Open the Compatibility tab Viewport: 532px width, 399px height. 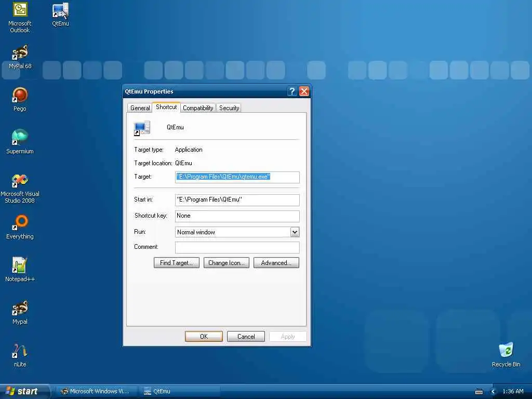(x=198, y=108)
